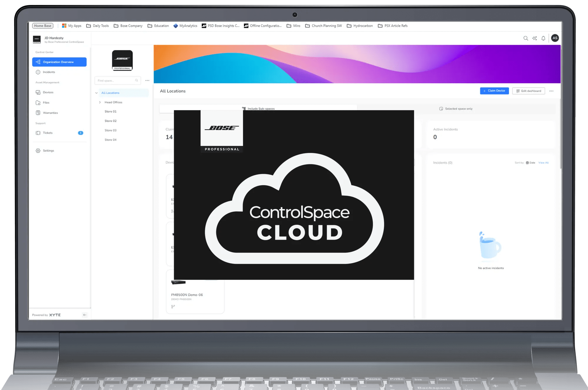This screenshot has width=588, height=390.
Task: Open the Incidents menu item
Action: click(49, 72)
